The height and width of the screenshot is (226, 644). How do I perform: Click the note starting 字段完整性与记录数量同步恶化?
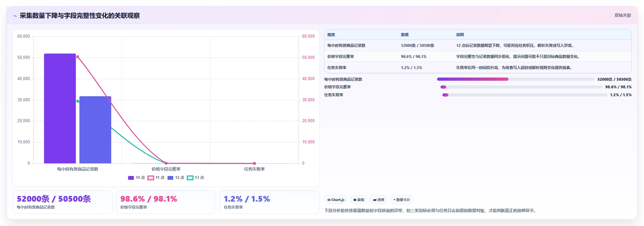pyautogui.click(x=518, y=57)
